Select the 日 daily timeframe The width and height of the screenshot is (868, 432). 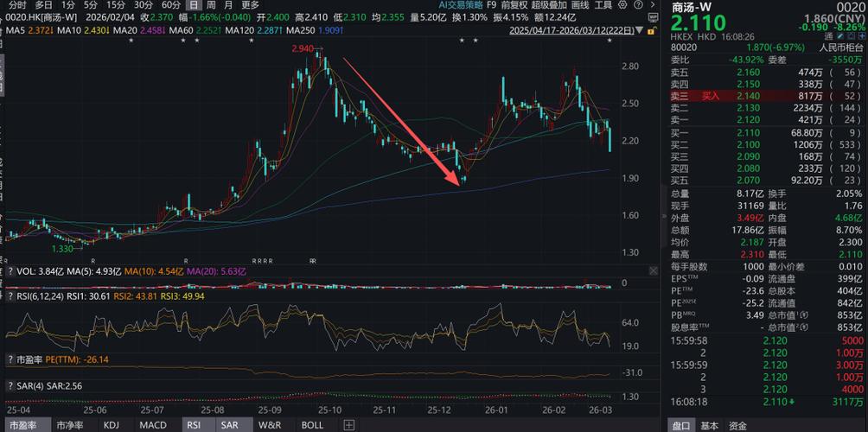coord(194,5)
